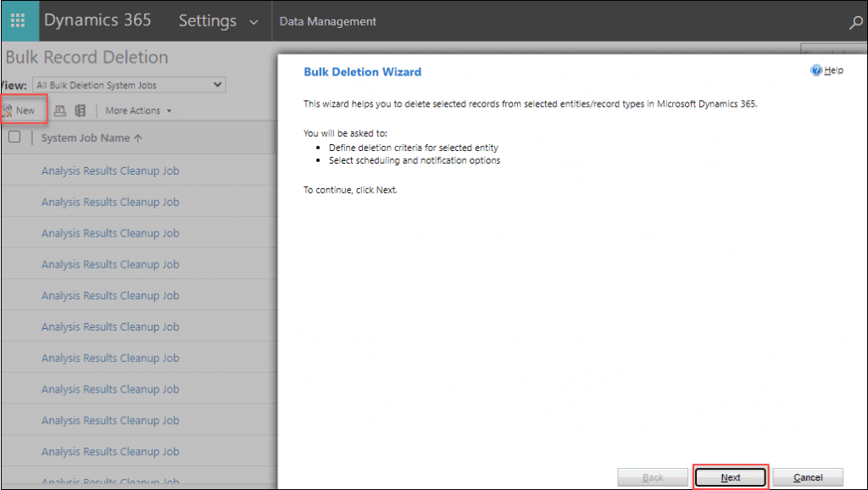Expand the Settings navigation chevron
This screenshot has height=490, width=868.
coord(253,23)
